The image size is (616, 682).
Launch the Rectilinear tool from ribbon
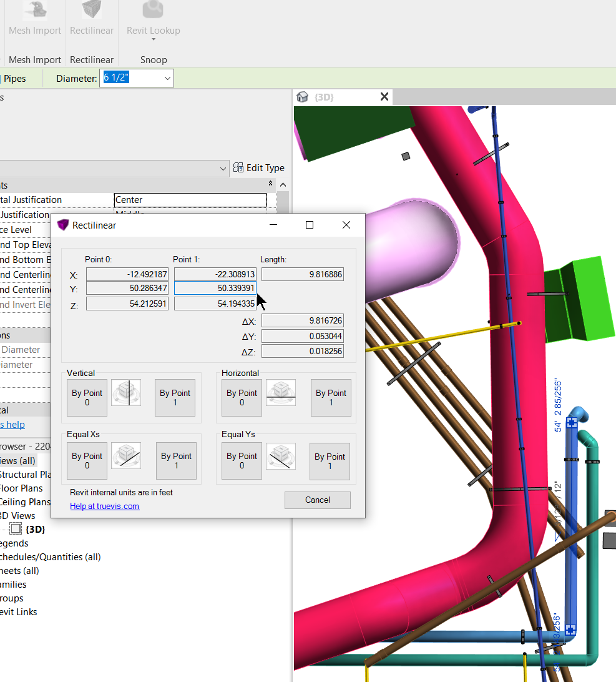tap(92, 11)
